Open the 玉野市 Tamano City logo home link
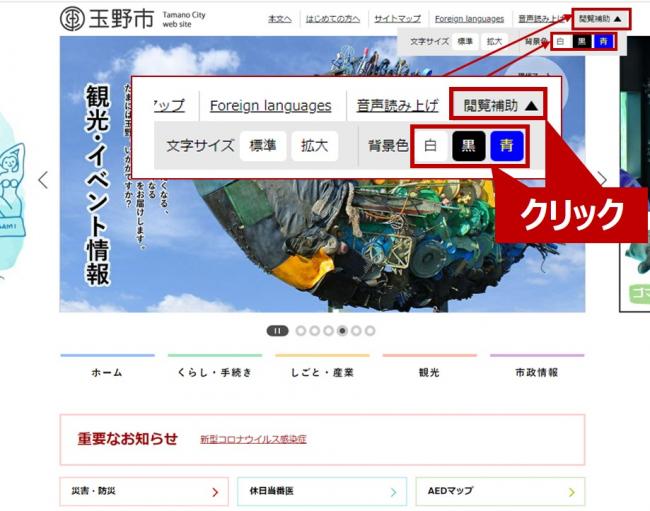This screenshot has width=650, height=511. click(x=133, y=19)
